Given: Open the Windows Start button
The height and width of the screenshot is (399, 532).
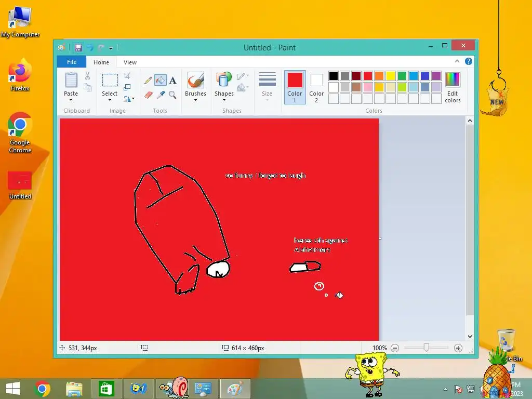Looking at the screenshot, I should pos(13,389).
